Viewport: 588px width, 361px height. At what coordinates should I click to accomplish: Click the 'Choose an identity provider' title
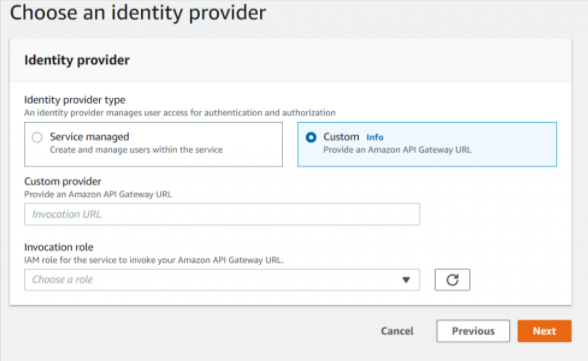(x=138, y=13)
